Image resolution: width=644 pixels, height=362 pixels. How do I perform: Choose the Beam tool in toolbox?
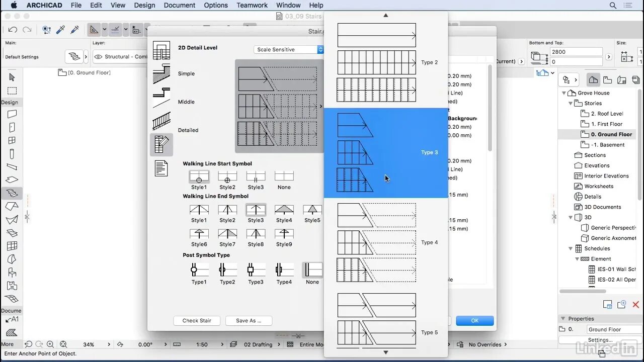tap(12, 167)
